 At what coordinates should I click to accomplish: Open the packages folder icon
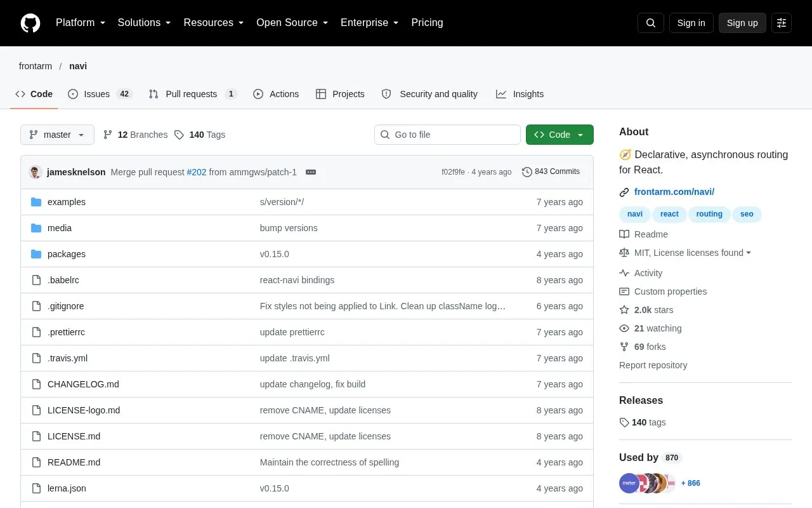tap(36, 254)
